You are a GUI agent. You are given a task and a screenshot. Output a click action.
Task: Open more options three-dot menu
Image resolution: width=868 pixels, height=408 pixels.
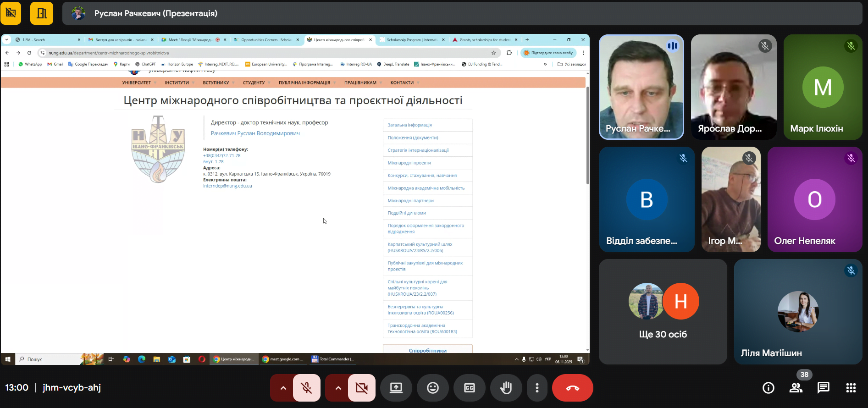pos(537,388)
